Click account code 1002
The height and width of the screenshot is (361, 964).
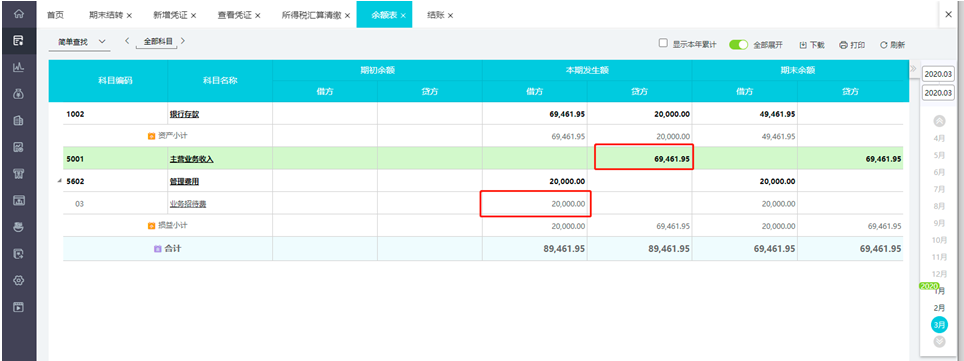[75, 114]
